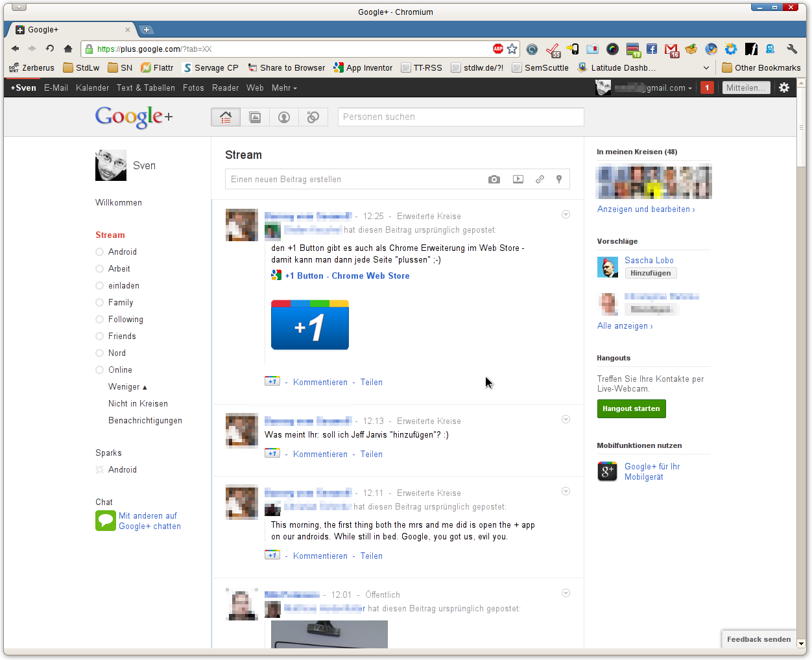Click the scrollbar down arrow
The image size is (812, 660).
click(x=802, y=644)
